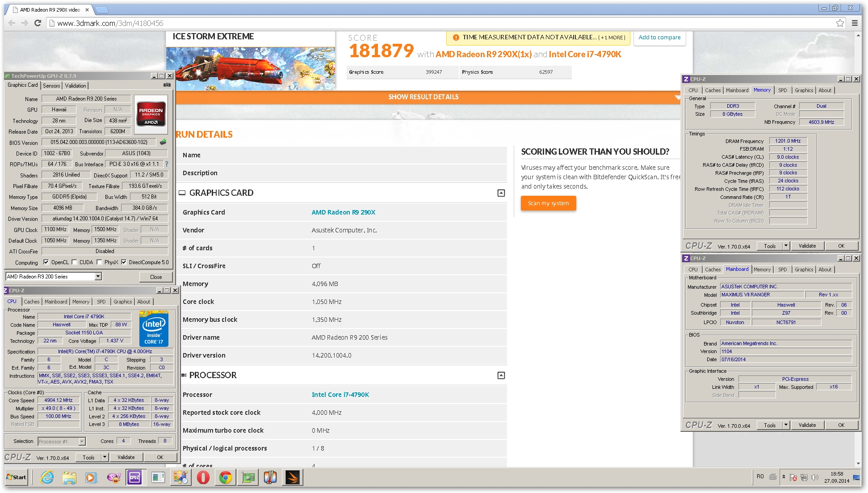
Task: Click the BIOS save chip icon in GPU-Z
Action: [x=163, y=142]
